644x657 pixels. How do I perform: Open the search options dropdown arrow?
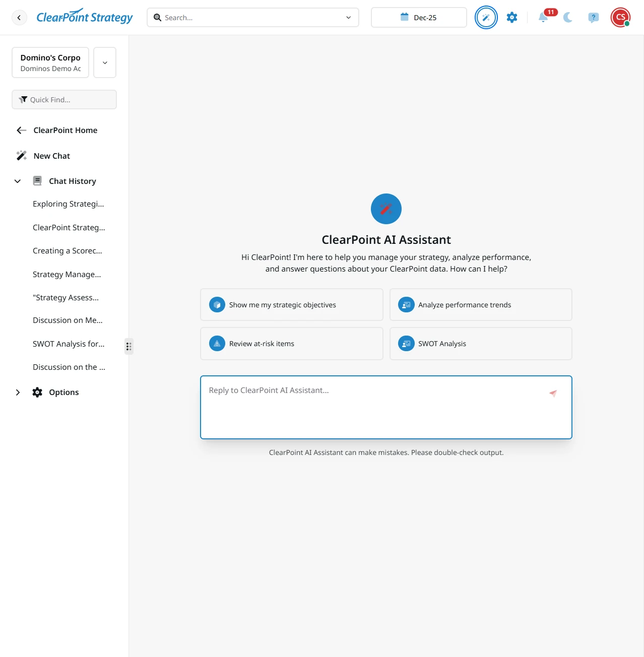[x=348, y=18]
